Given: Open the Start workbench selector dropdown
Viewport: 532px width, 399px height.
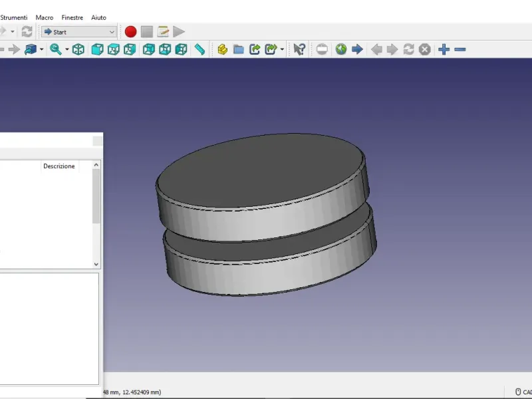Looking at the screenshot, I should [79, 32].
